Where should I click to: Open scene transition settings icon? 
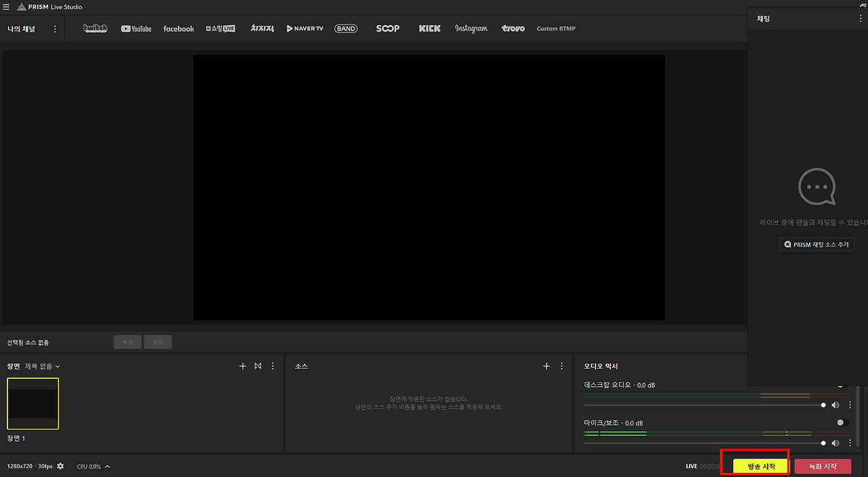[258, 366]
